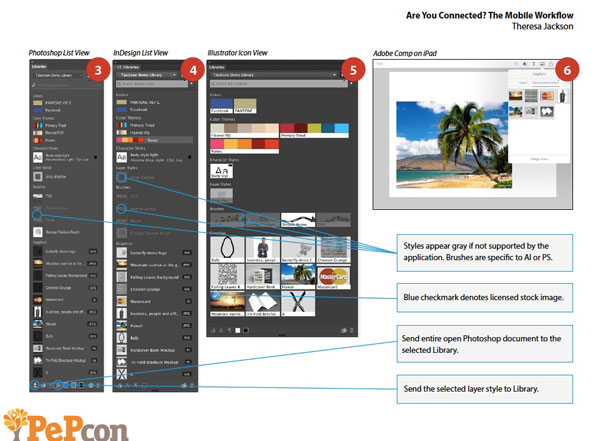Open the library dropdown in the Photoshop panel
This screenshot has height=441, width=600.
[58, 75]
